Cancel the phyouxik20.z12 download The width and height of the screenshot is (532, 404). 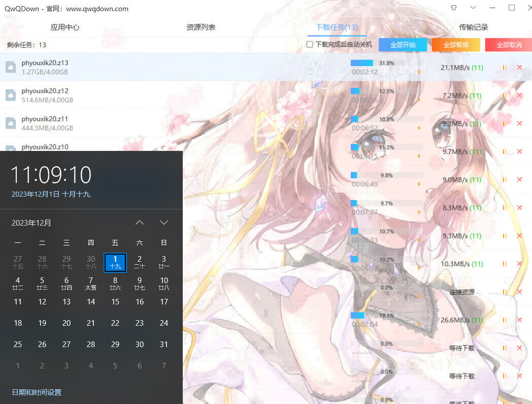pos(519,96)
